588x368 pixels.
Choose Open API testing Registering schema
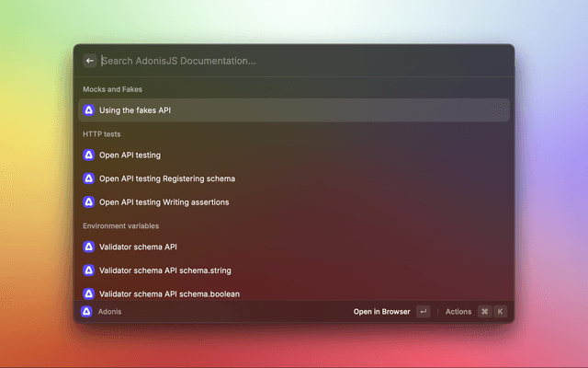pyautogui.click(x=167, y=178)
